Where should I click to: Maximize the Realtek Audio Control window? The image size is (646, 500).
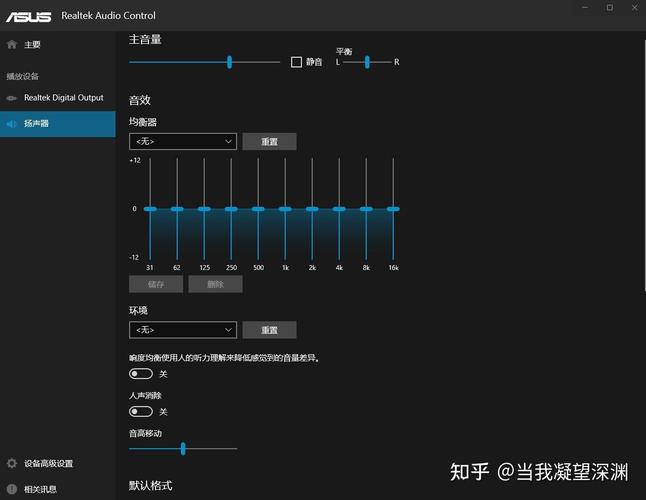click(x=610, y=7)
